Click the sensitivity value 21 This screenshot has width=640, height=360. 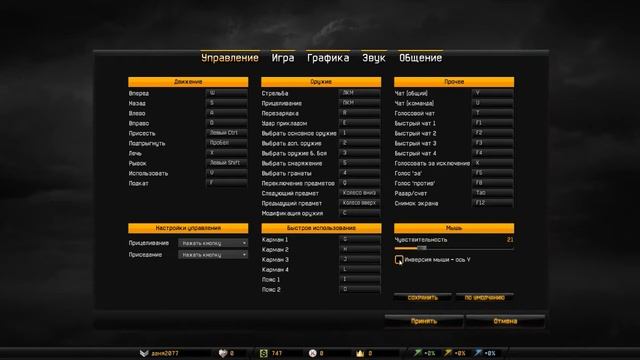510,240
